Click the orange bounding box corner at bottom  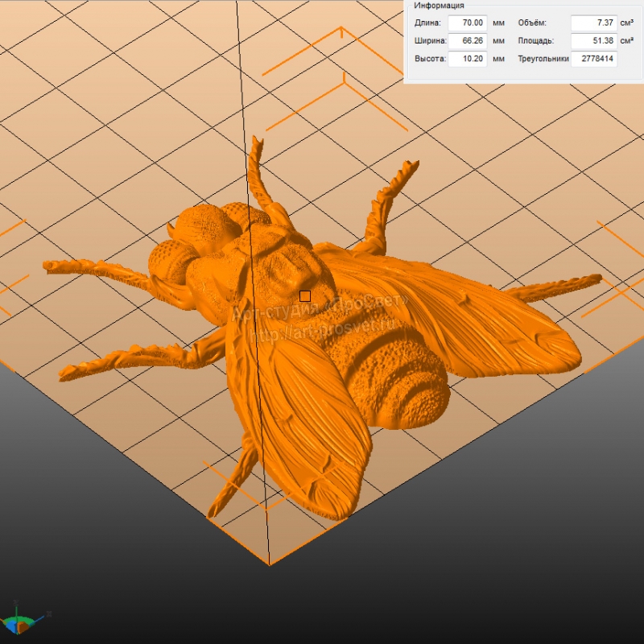pyautogui.click(x=270, y=562)
